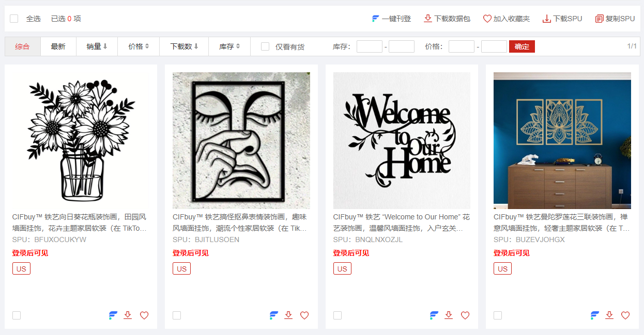Open the Welcome to Our Home thumbnail
Screen dimensions: 644x335
click(402, 140)
